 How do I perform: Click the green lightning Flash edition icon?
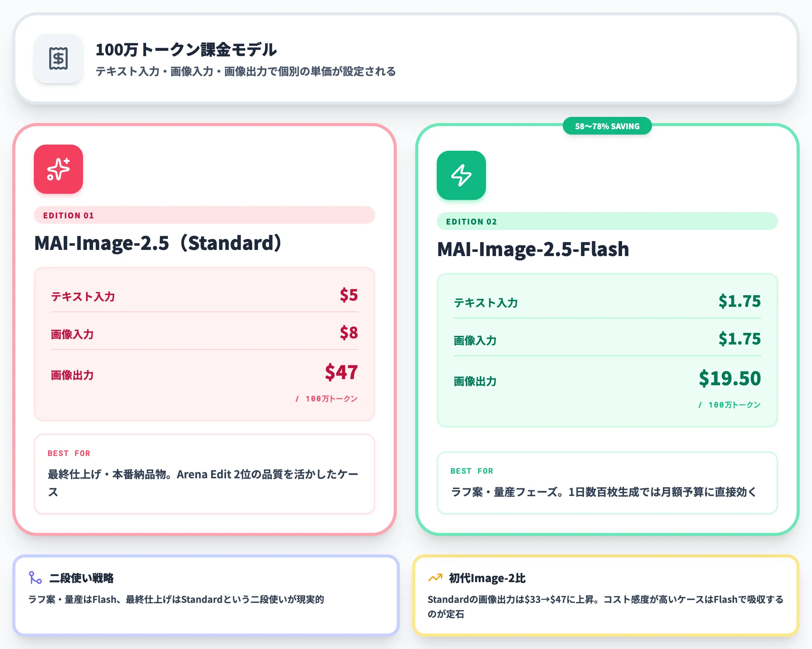[461, 175]
